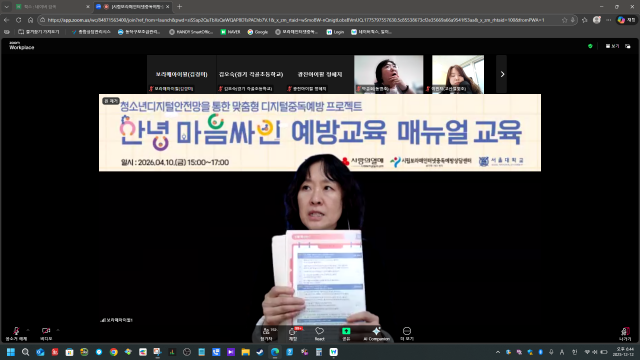Open the NAVER bookmark
Screen dimensions: 640x360
230,32
